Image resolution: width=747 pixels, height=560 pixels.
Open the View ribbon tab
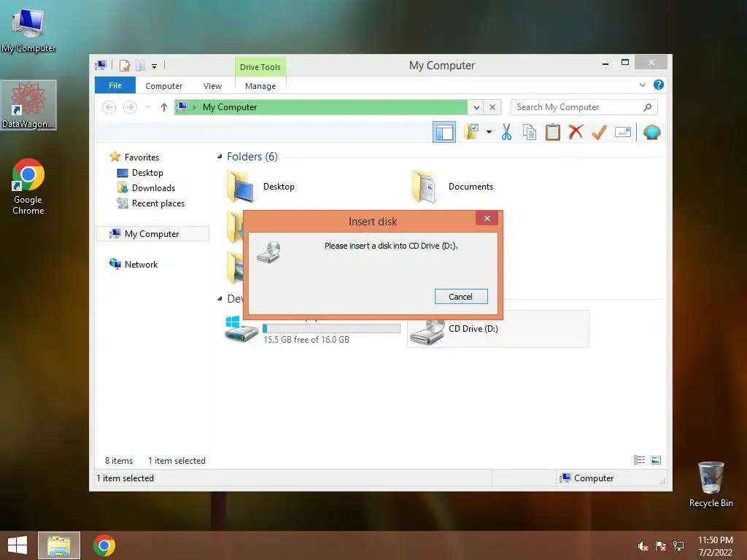coord(212,86)
